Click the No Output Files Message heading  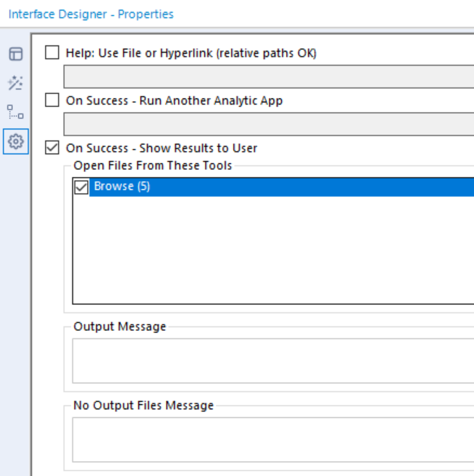143,405
